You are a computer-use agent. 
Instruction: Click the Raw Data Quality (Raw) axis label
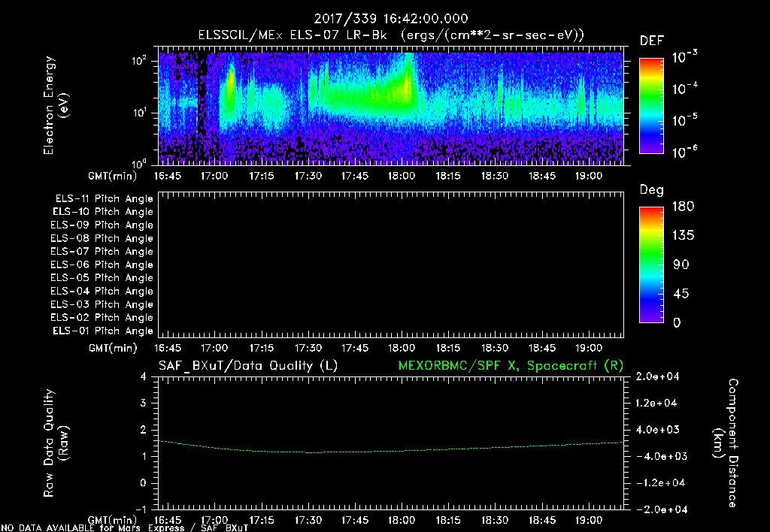point(56,443)
